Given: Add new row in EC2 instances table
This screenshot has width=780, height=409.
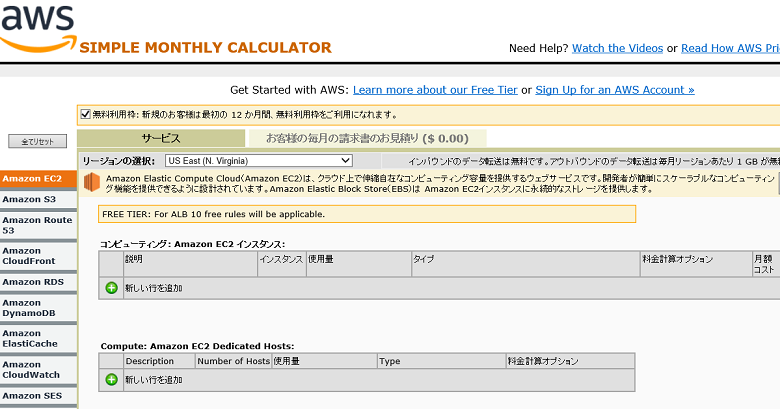Looking at the screenshot, I should tap(111, 288).
